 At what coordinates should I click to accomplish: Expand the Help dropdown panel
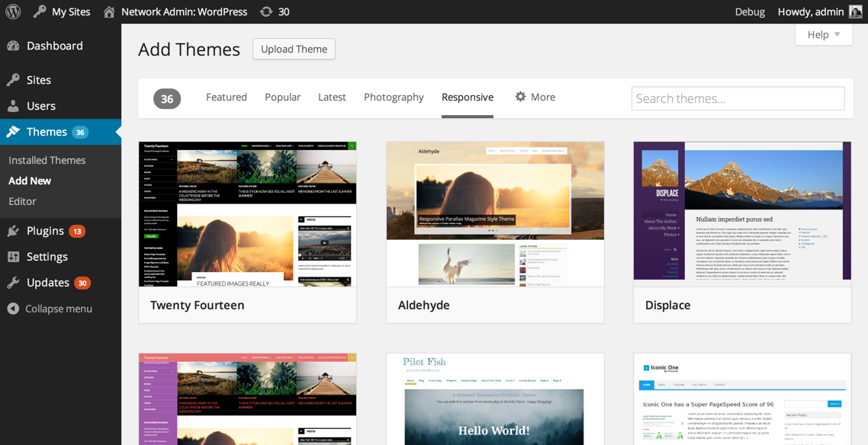[x=824, y=34]
